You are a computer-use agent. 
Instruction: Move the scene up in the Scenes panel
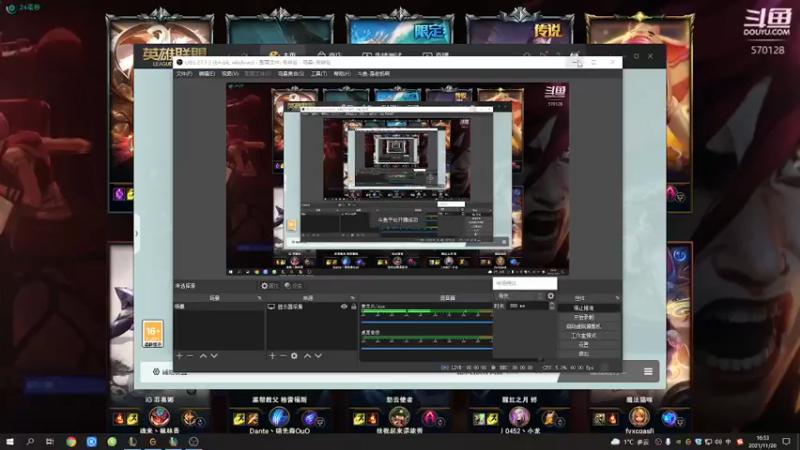[203, 356]
